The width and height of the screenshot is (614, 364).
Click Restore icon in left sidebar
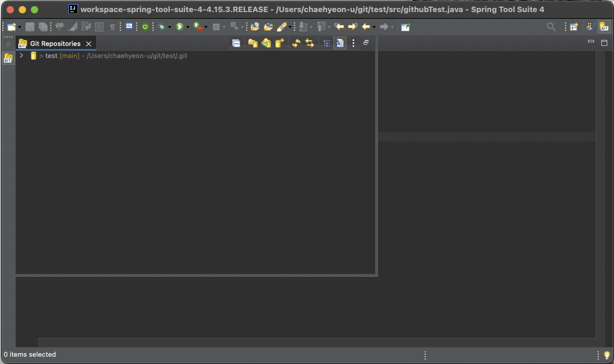coord(8,45)
